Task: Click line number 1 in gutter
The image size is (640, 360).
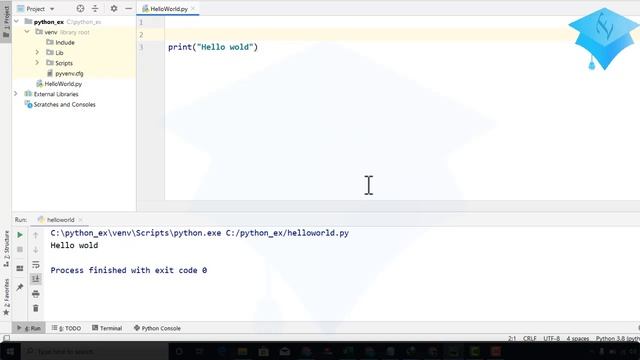Action: tap(141, 22)
